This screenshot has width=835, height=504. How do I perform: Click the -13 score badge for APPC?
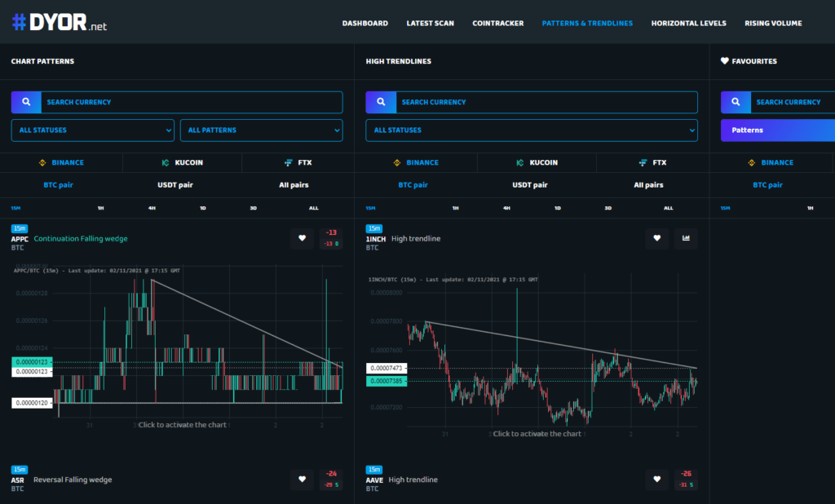(331, 238)
